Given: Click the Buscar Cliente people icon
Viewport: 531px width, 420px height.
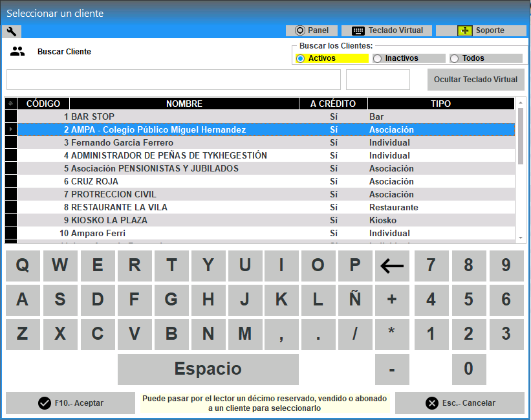Looking at the screenshot, I should coord(17,51).
